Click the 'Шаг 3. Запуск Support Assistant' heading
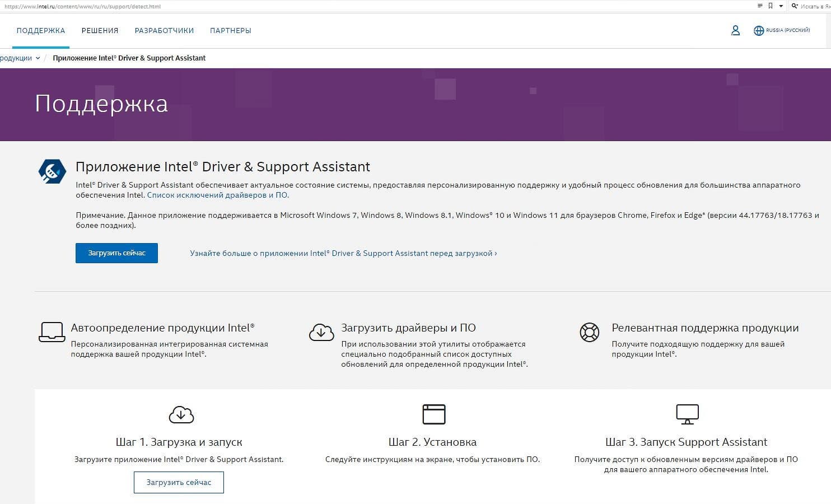 [x=686, y=442]
